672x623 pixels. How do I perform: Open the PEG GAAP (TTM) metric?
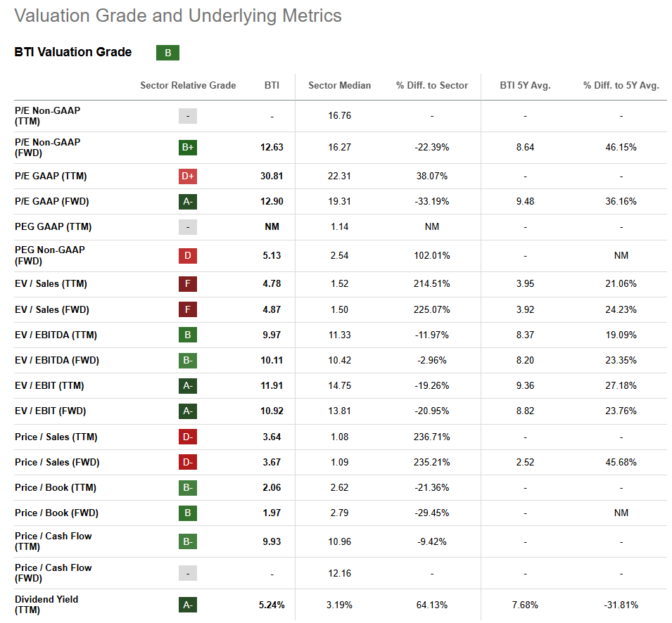point(53,226)
